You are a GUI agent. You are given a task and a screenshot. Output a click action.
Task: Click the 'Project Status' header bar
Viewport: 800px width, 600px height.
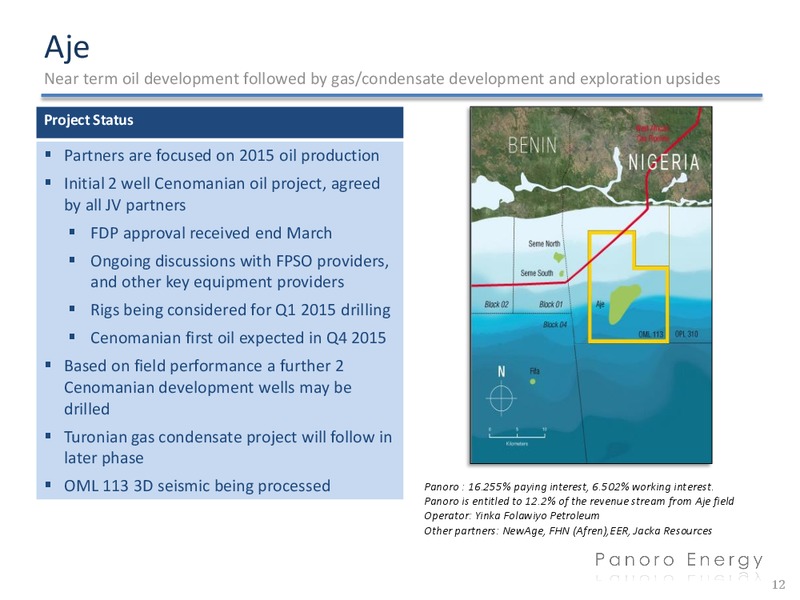(219, 121)
